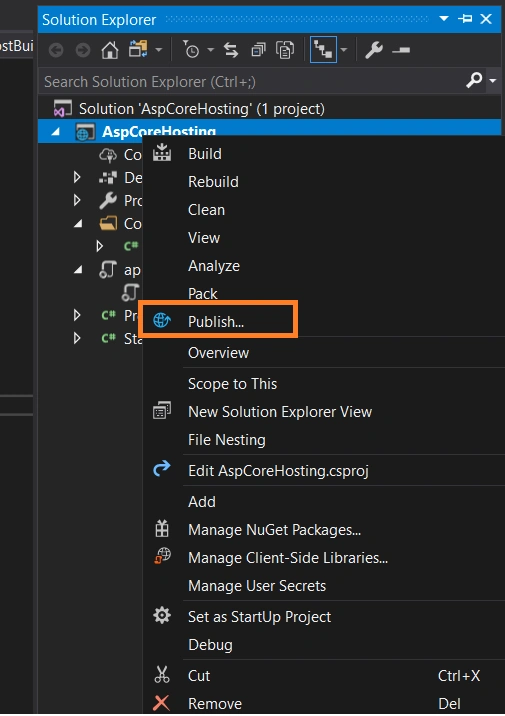Image resolution: width=505 pixels, height=716 pixels.
Task: Click the Forward navigation arrow in Solution Explorer
Action: click(83, 50)
